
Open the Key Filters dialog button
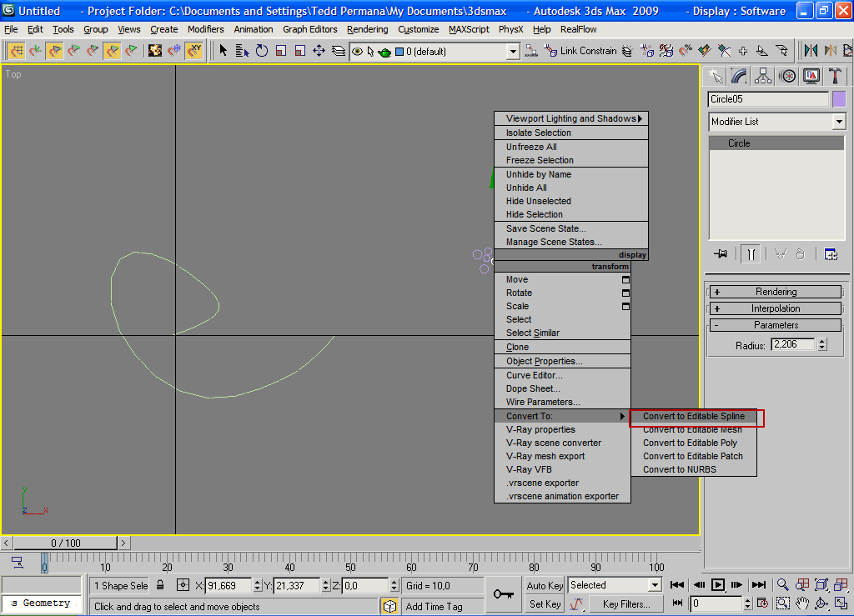tap(626, 604)
